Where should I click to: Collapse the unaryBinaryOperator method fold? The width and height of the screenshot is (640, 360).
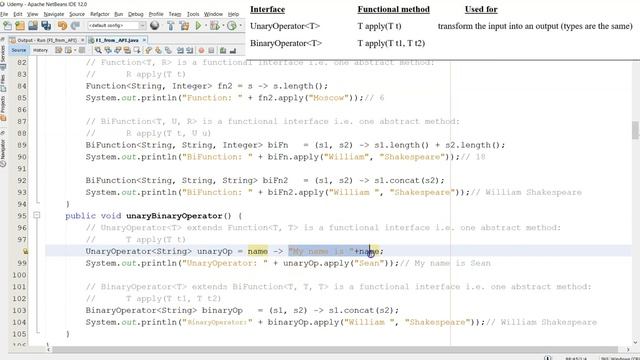tap(37, 215)
